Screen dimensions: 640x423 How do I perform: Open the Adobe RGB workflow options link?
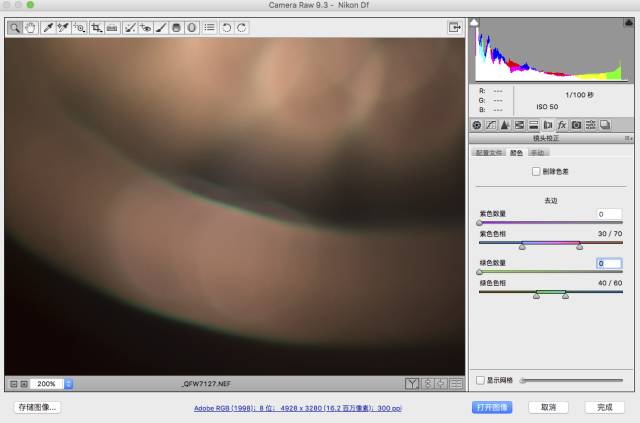[297, 408]
